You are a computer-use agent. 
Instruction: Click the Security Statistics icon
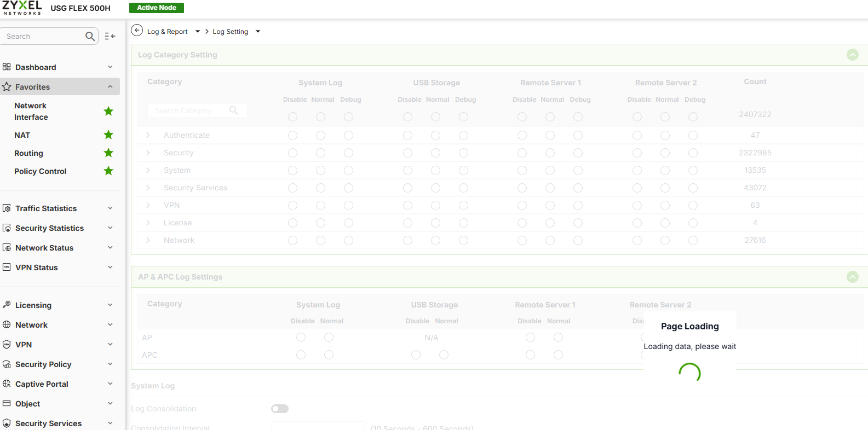[x=7, y=228]
